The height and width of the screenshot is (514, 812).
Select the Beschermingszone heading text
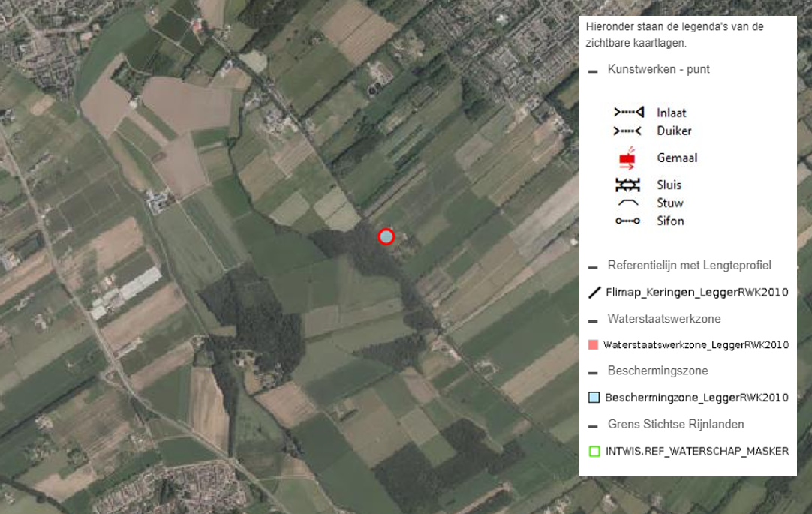tap(657, 371)
